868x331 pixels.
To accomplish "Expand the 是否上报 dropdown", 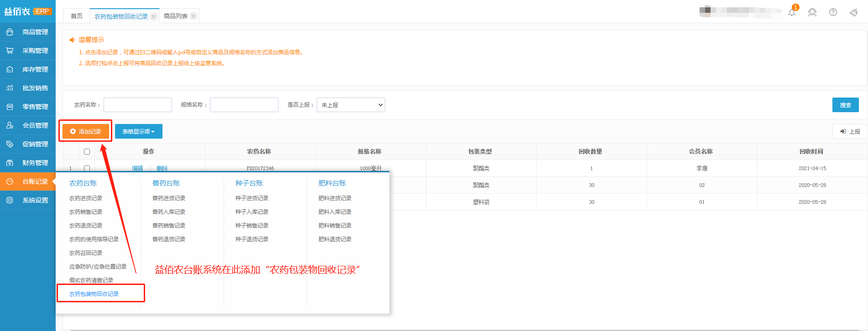I will pos(350,105).
